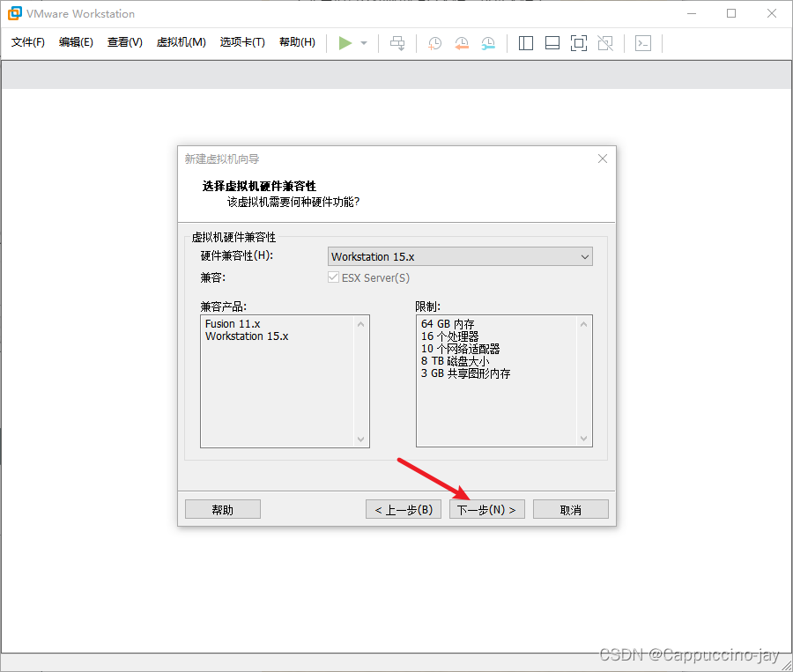793x672 pixels.
Task: Click down arrow of 限制 list scrollbar
Action: coord(583,439)
